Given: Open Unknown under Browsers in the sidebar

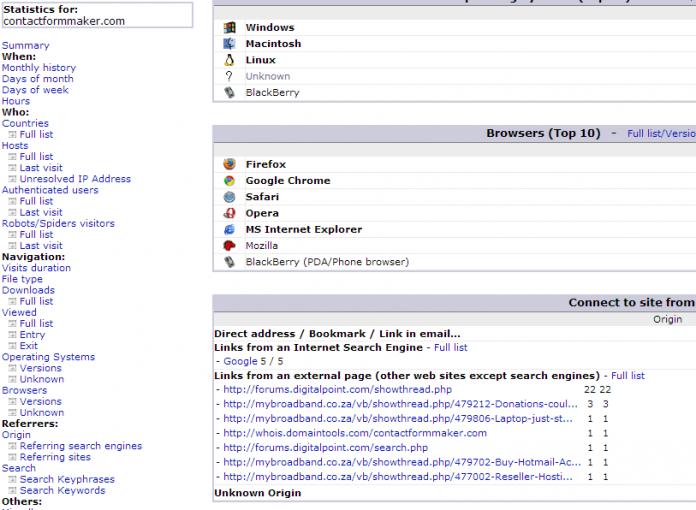Looking at the screenshot, I should (x=42, y=412).
